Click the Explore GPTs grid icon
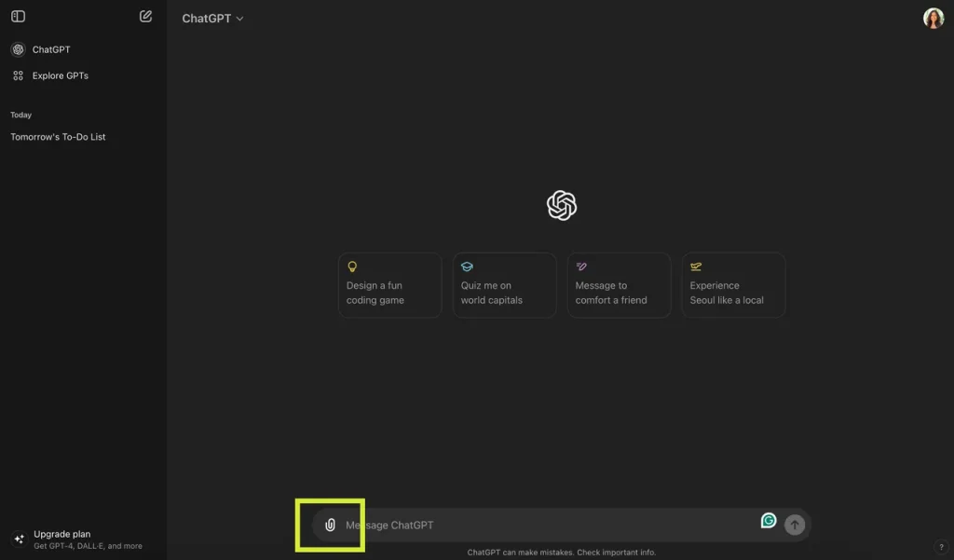954x560 pixels. tap(19, 75)
